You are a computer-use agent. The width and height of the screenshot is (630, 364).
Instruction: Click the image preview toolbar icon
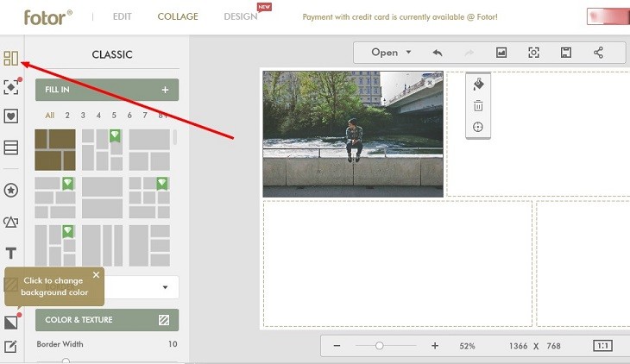pyautogui.click(x=501, y=53)
